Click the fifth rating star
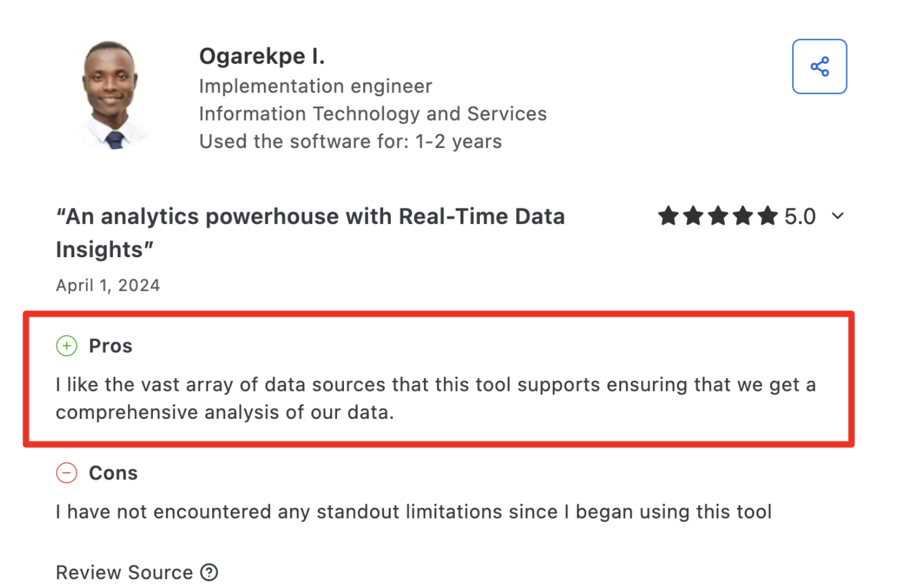The image size is (910, 588). click(768, 216)
